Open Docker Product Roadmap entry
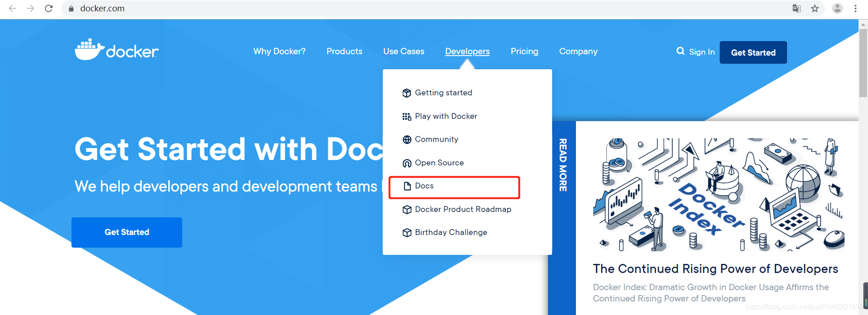This screenshot has width=868, height=315. [463, 209]
